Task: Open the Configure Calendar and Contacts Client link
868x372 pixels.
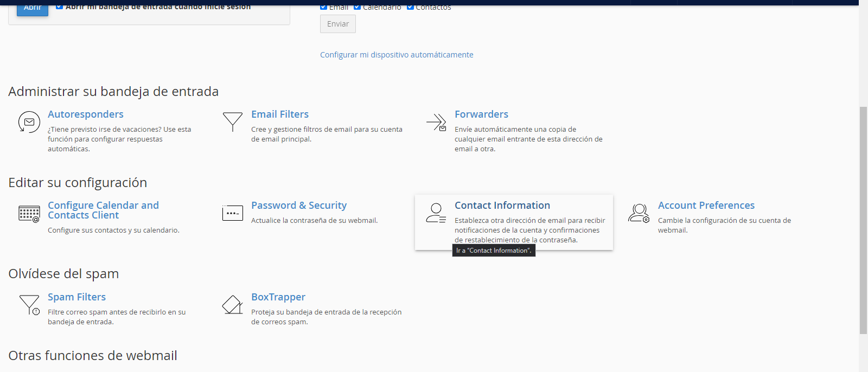Action: coord(103,210)
